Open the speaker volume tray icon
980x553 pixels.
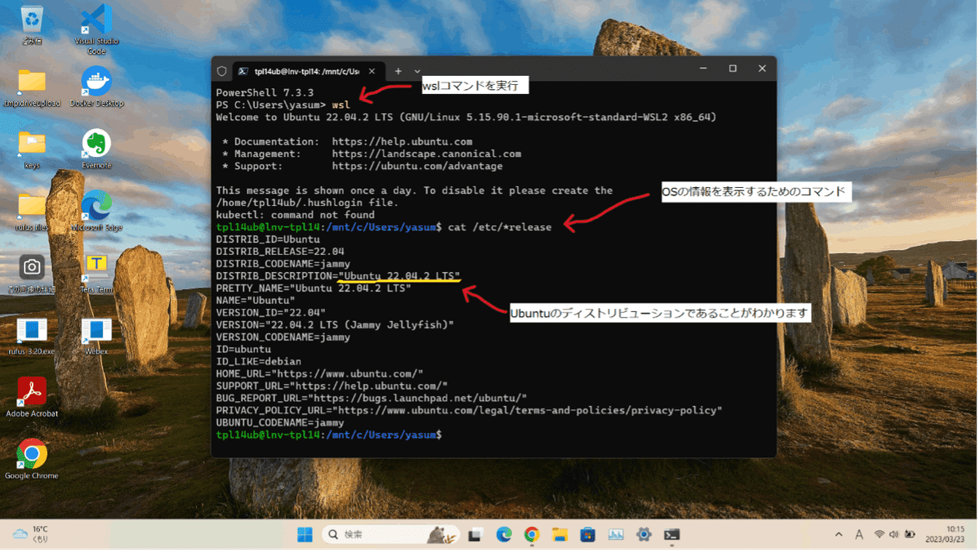pyautogui.click(x=893, y=534)
